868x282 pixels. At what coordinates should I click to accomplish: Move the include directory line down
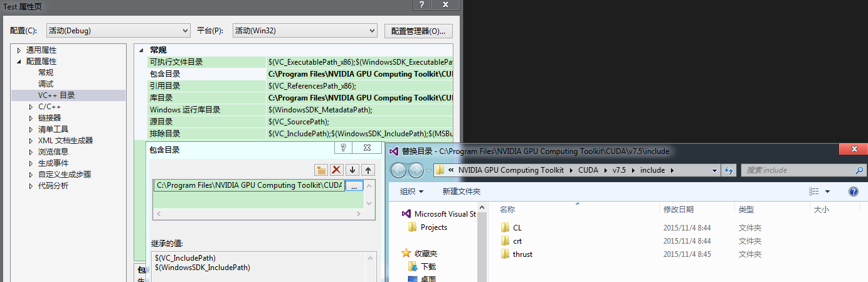coord(352,170)
